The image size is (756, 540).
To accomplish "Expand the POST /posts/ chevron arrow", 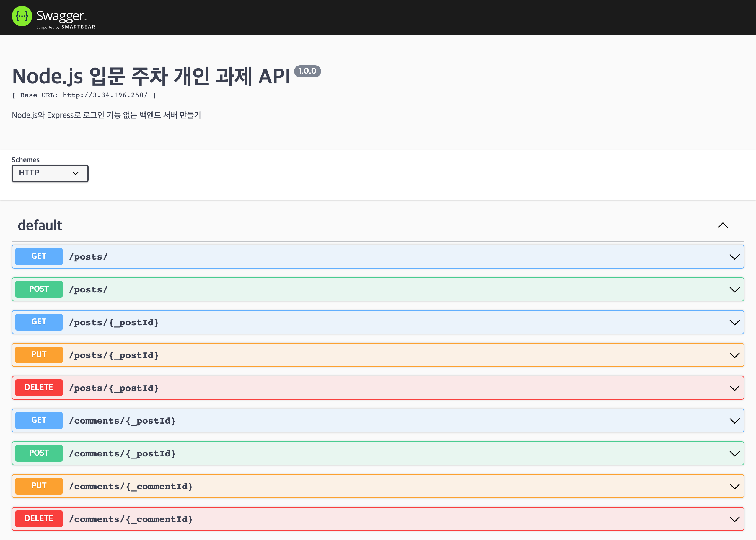I will 734,289.
